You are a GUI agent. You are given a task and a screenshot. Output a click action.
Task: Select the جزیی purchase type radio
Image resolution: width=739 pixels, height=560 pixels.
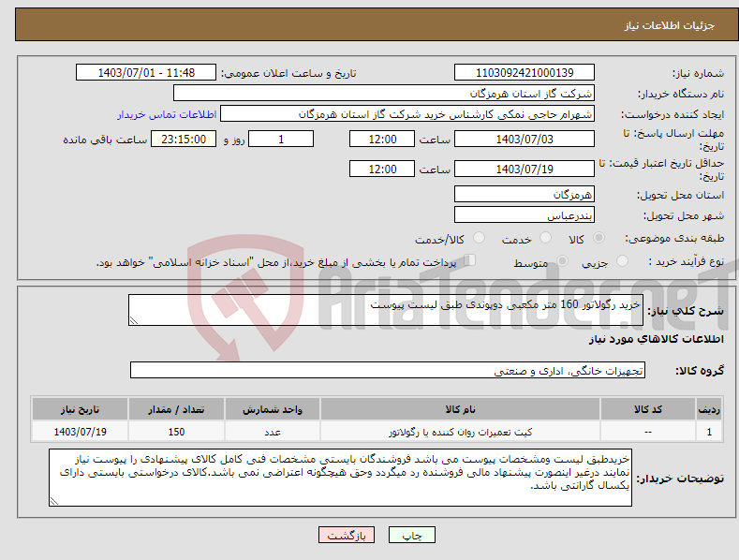pos(622,261)
